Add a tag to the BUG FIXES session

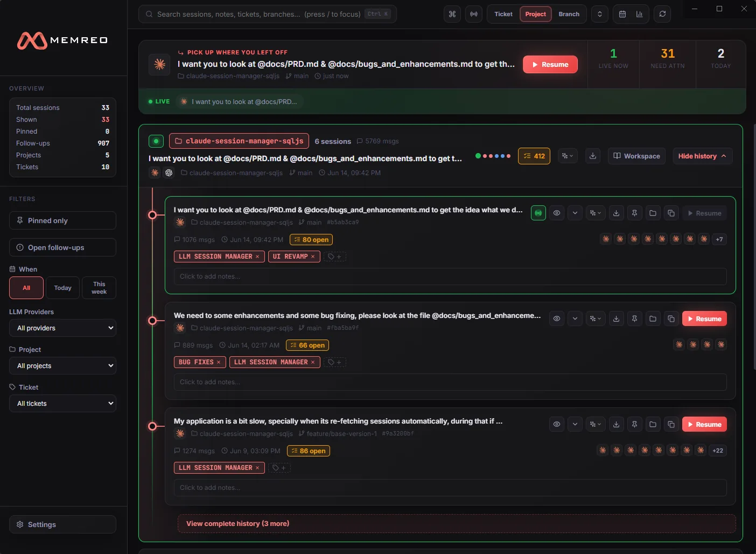334,362
